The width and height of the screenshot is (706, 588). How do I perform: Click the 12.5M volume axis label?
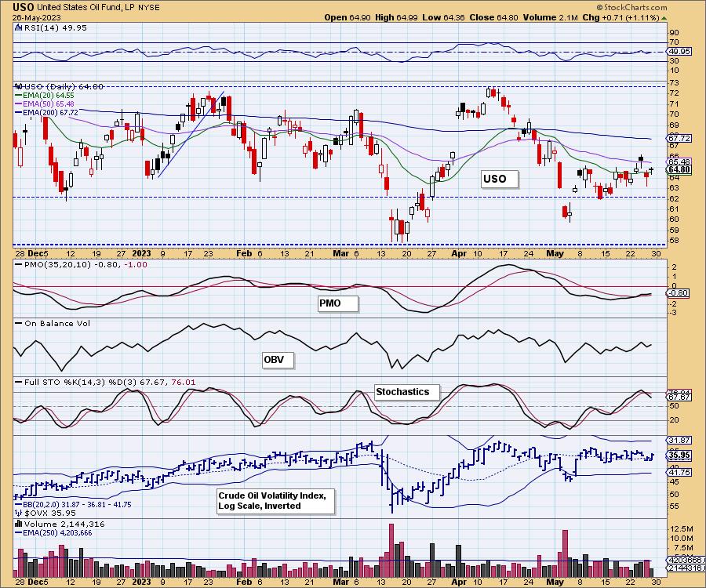point(682,528)
